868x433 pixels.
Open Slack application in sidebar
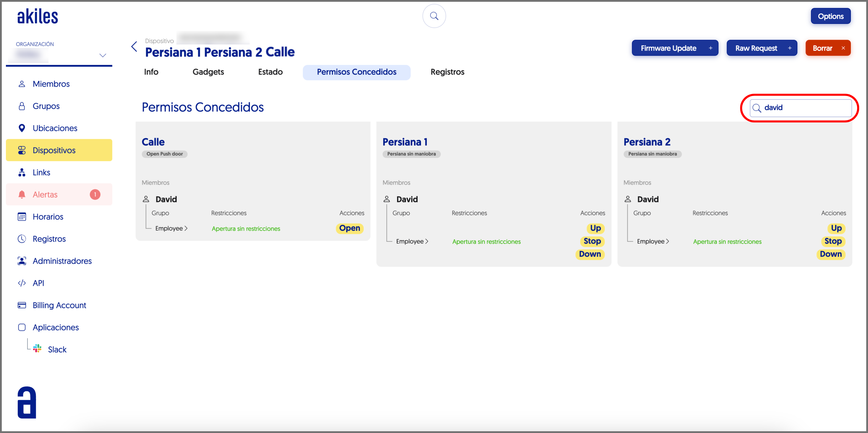(x=57, y=349)
